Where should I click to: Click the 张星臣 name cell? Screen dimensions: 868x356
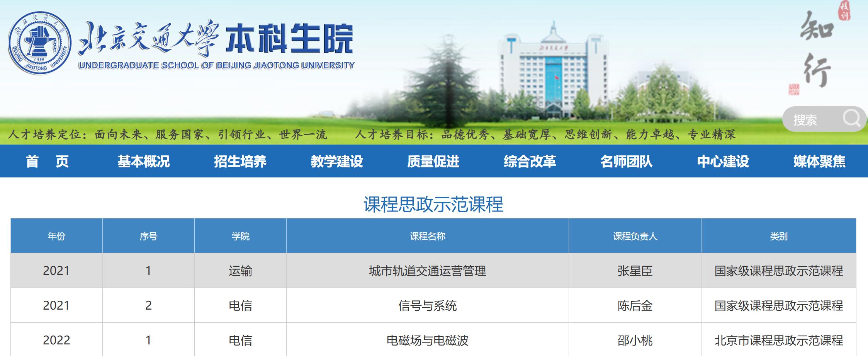point(635,271)
